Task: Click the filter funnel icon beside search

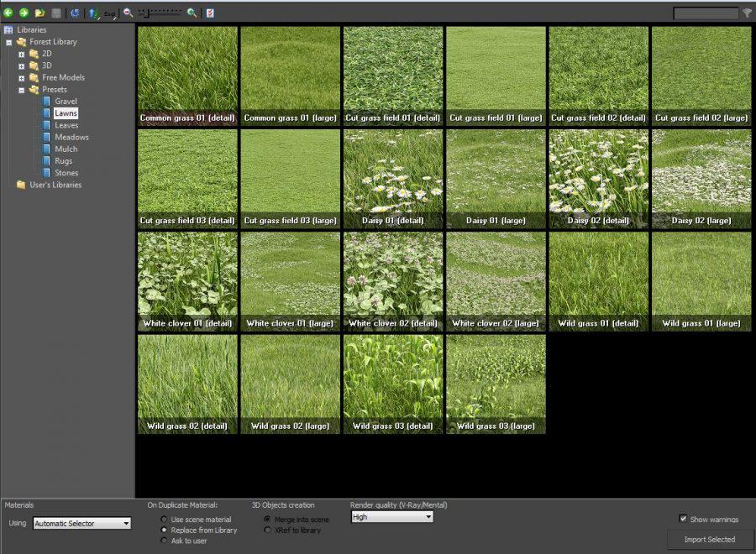Action: pyautogui.click(x=747, y=13)
